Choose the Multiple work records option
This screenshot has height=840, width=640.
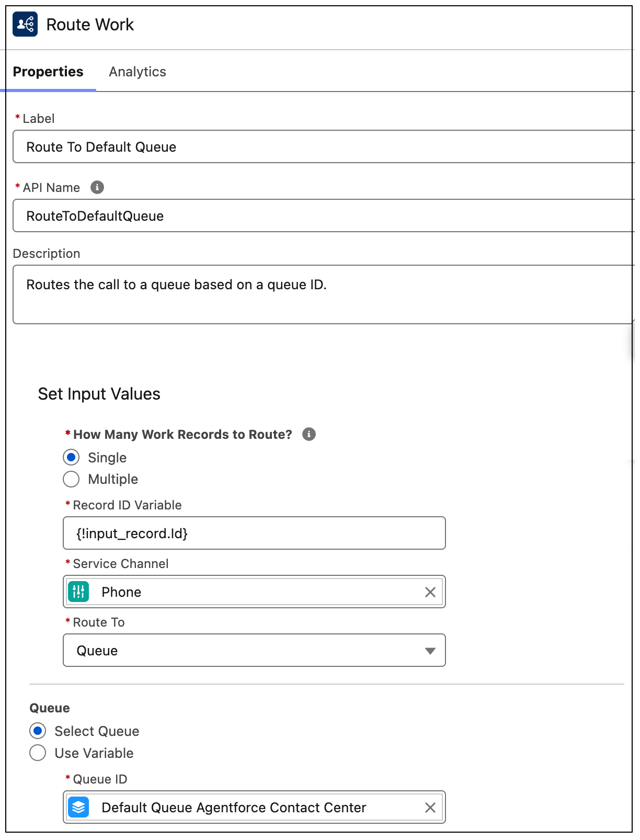pos(71,479)
